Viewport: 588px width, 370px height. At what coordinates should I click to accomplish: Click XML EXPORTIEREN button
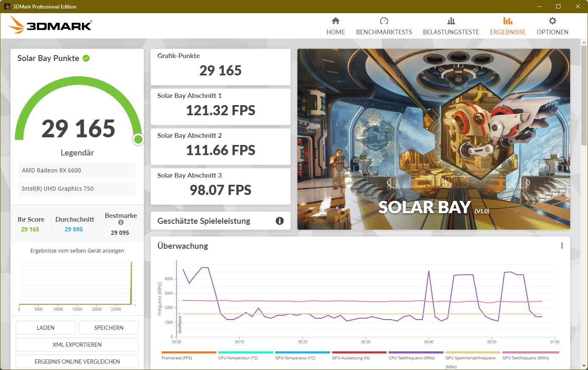click(77, 345)
